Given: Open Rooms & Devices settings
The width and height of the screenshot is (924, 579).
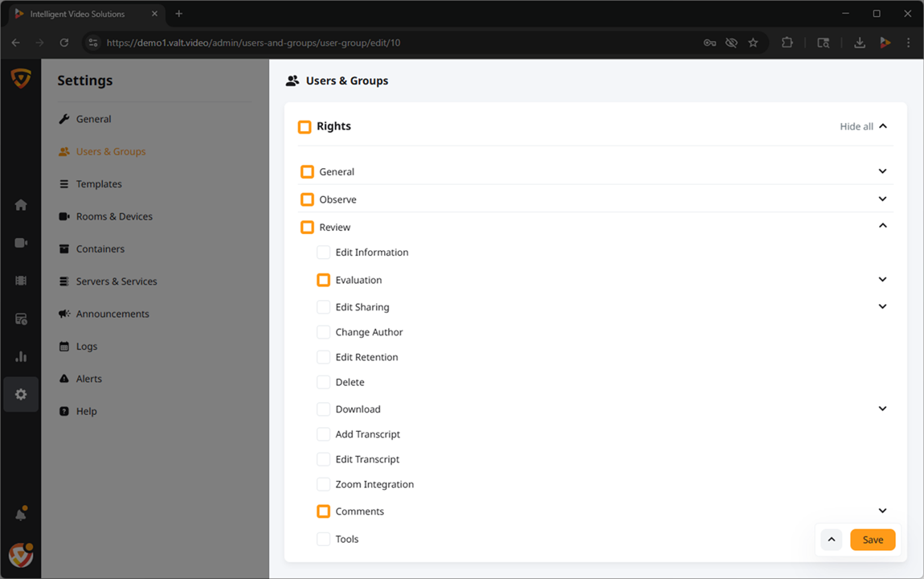Looking at the screenshot, I should click(x=114, y=216).
